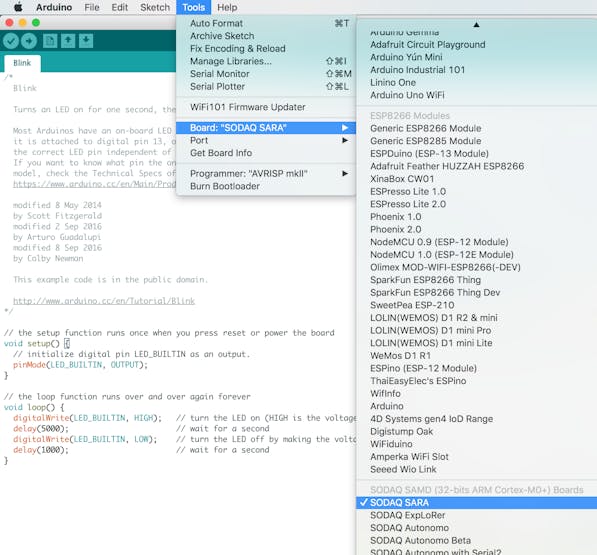
Task: Create a new sketch with the New icon
Action: 50,41
